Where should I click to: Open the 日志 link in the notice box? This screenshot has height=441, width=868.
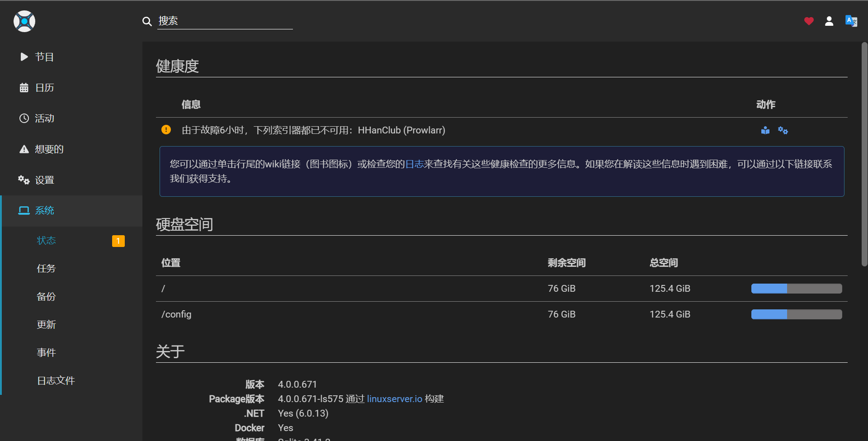pyautogui.click(x=414, y=164)
